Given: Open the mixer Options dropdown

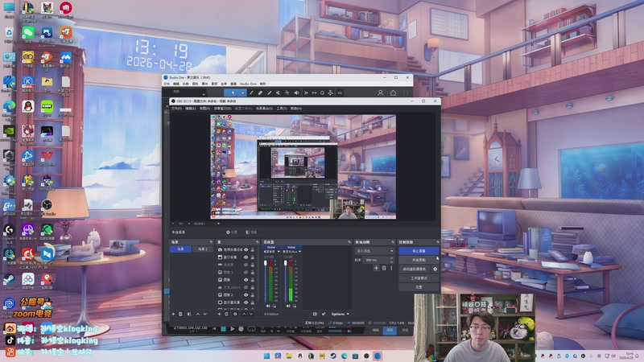Looking at the screenshot, I should [x=340, y=314].
